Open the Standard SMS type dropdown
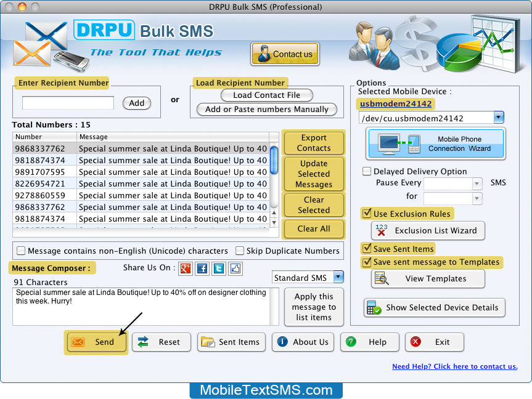This screenshot has width=532, height=399. (x=338, y=278)
